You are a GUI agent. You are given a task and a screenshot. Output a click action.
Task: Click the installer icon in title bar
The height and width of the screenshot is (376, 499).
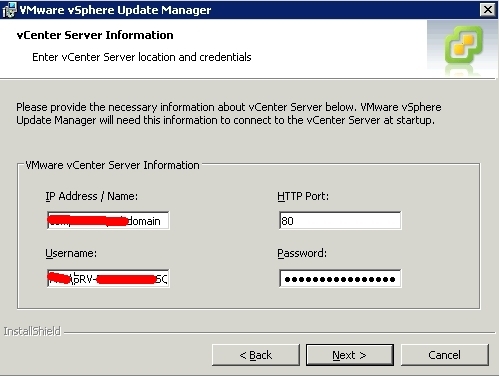click(9, 10)
